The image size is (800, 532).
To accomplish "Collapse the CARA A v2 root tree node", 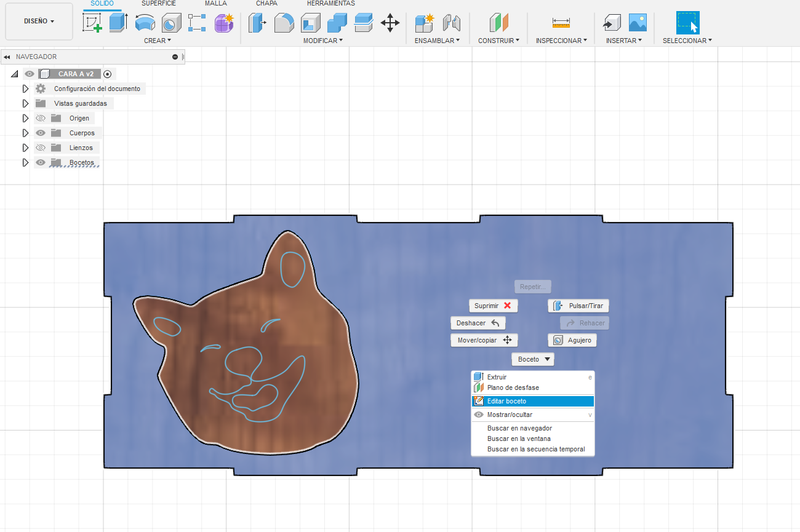I will pyautogui.click(x=15, y=74).
